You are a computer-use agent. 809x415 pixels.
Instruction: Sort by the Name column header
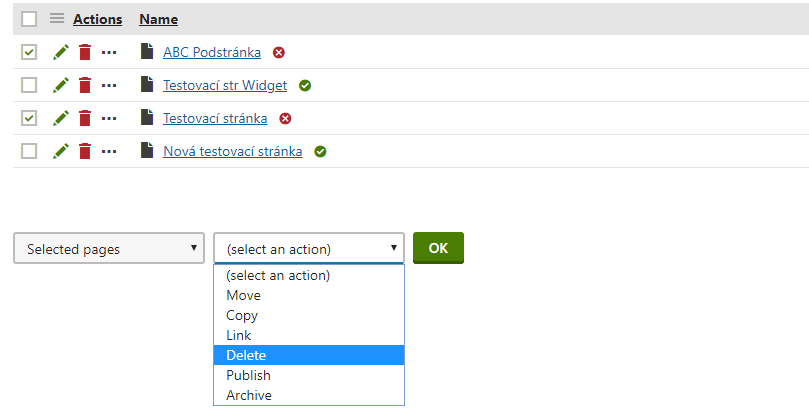coord(159,19)
